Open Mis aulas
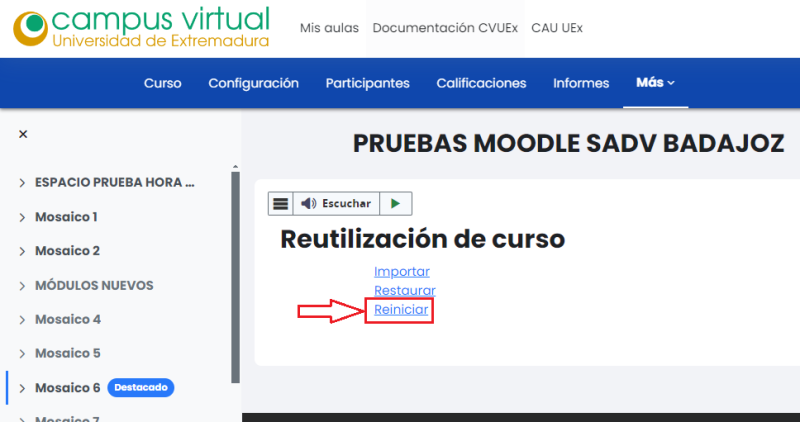The height and width of the screenshot is (422, 800). pyautogui.click(x=329, y=28)
